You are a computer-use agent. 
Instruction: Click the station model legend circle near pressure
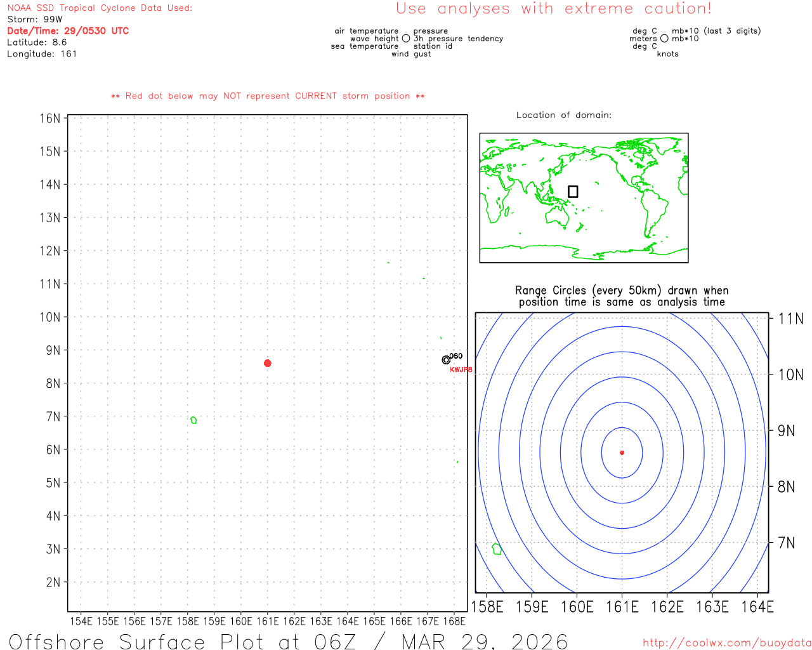point(406,39)
